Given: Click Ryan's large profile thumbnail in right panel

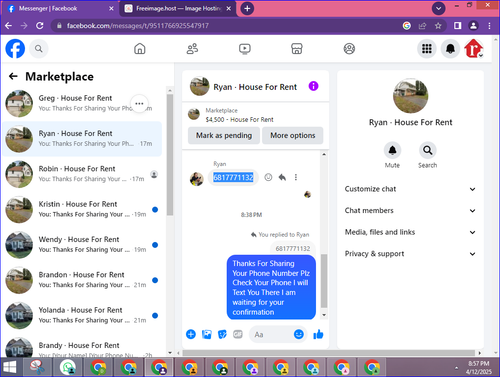Looking at the screenshot, I should [x=410, y=96].
